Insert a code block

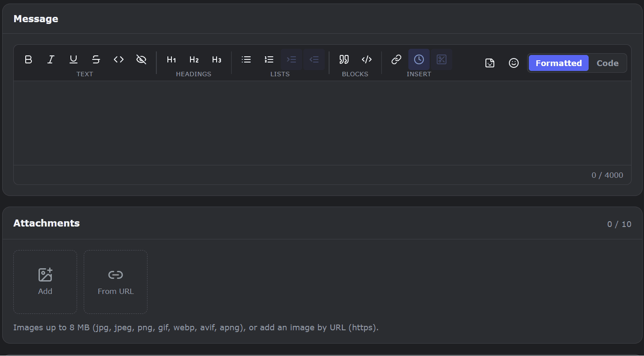tap(367, 59)
